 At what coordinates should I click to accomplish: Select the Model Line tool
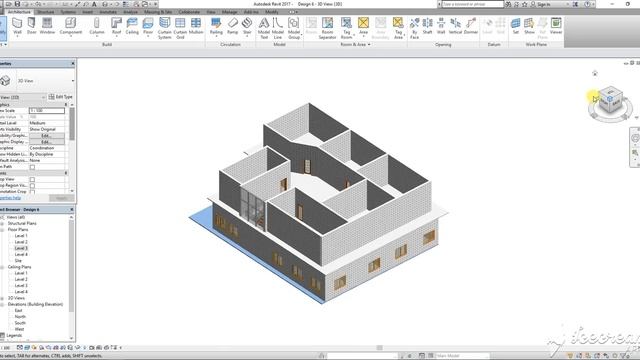[278, 28]
